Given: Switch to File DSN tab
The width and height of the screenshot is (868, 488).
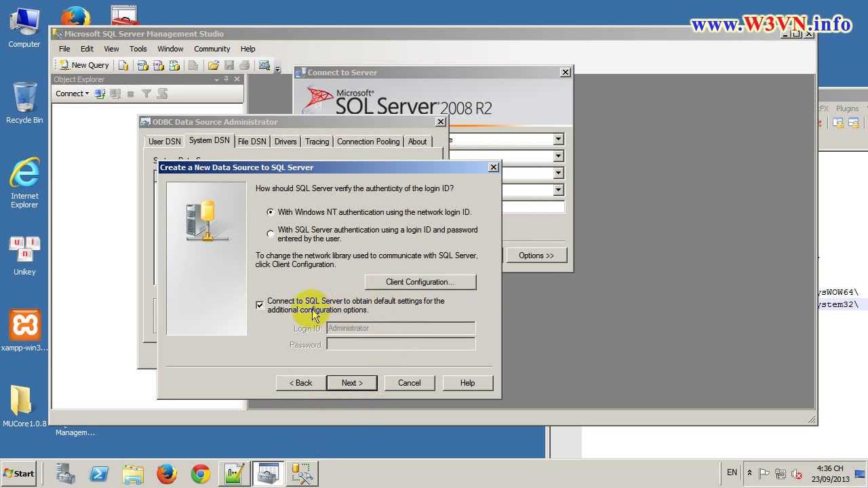Looking at the screenshot, I should coord(252,142).
